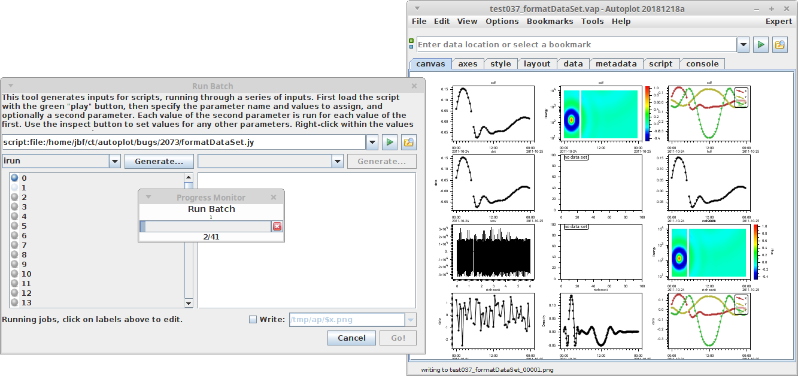The height and width of the screenshot is (376, 798).
Task: Toggle the Write checkbox
Action: click(x=252, y=320)
